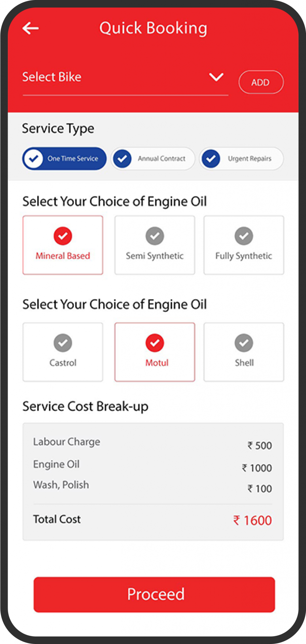Click the Fully Synthetic grey checkmark icon
Screen dimensions: 306x644
(244, 236)
